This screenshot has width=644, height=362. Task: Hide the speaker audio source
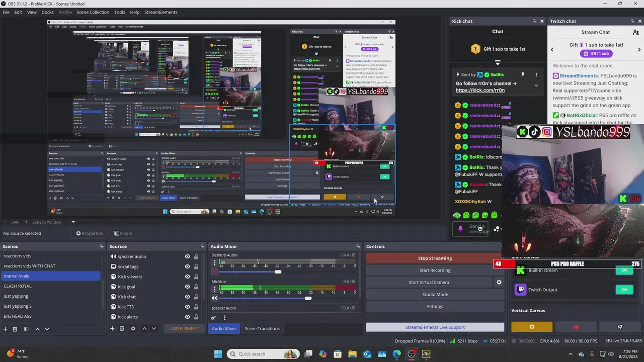pos(188,256)
